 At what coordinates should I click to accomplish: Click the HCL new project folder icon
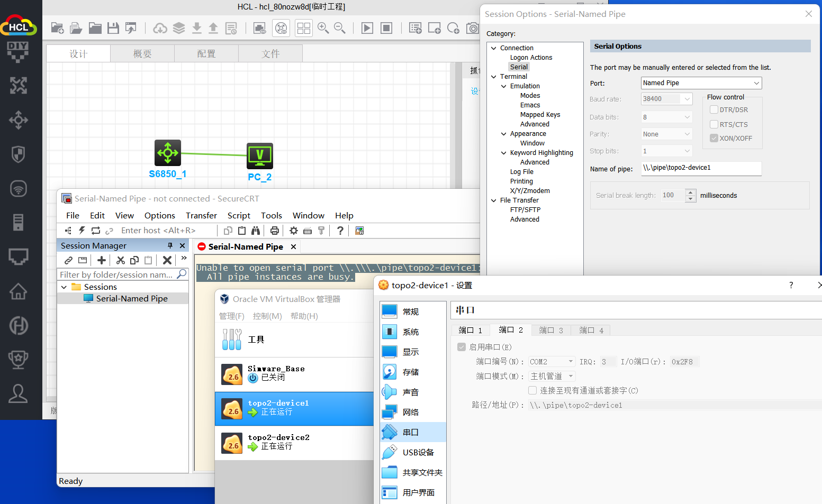(x=57, y=28)
